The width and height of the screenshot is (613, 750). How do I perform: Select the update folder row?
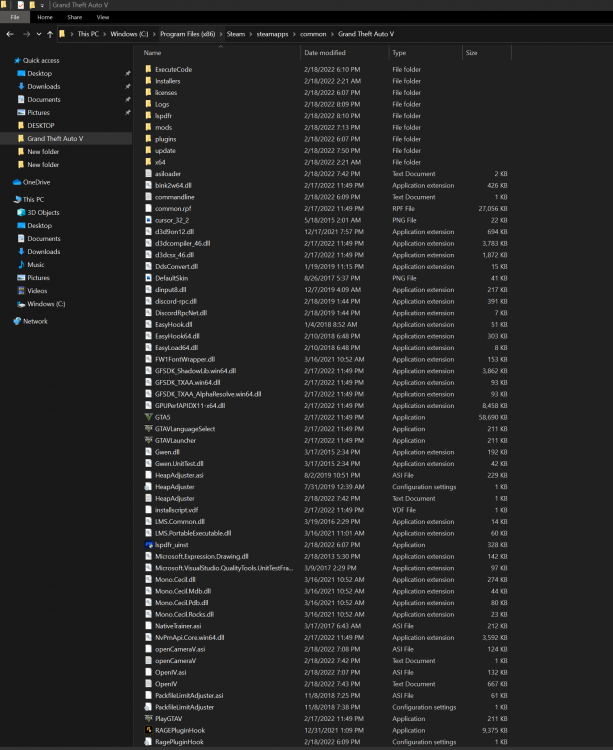(326, 150)
